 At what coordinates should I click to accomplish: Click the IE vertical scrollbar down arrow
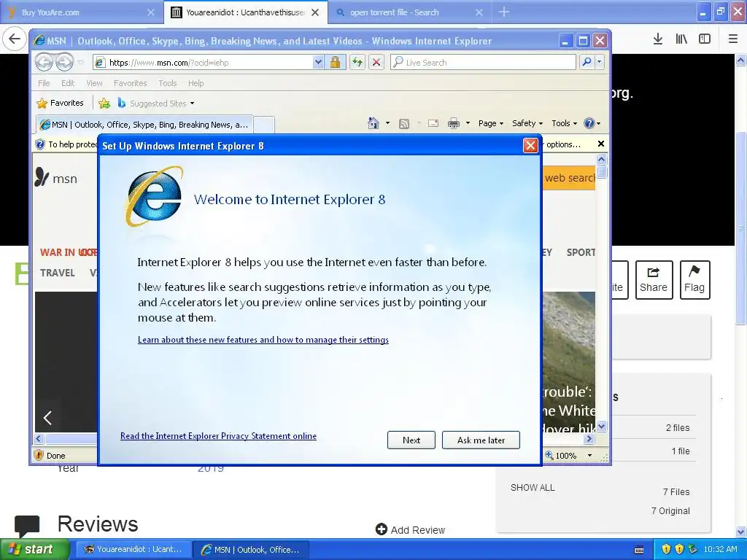[x=602, y=426]
